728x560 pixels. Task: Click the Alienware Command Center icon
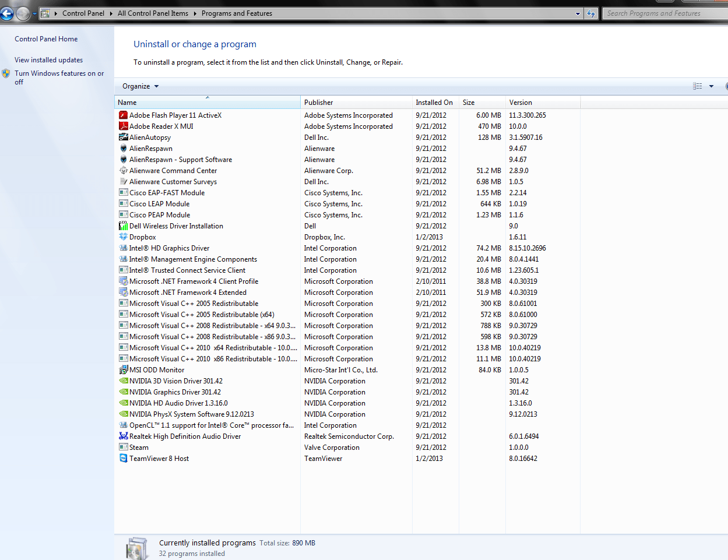point(123,171)
